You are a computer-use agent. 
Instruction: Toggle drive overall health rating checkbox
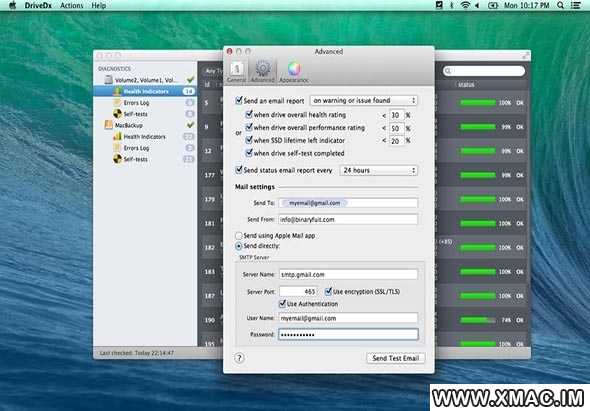(x=249, y=114)
